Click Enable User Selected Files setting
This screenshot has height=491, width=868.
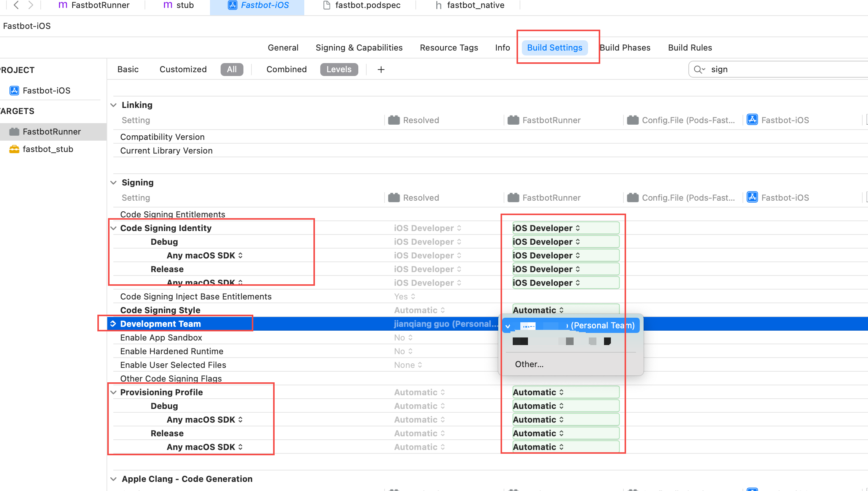pos(173,365)
